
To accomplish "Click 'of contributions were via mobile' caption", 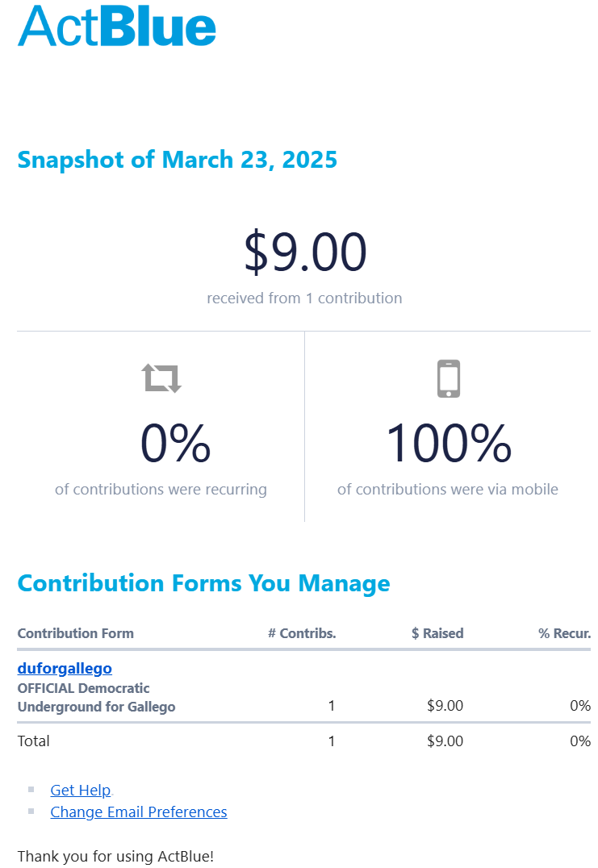I will click(x=448, y=489).
